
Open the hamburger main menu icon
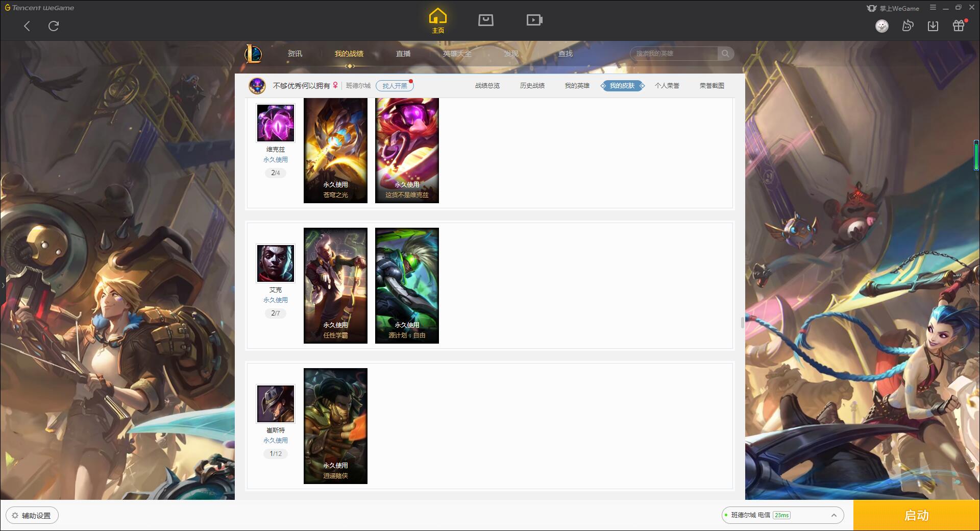[x=933, y=8]
